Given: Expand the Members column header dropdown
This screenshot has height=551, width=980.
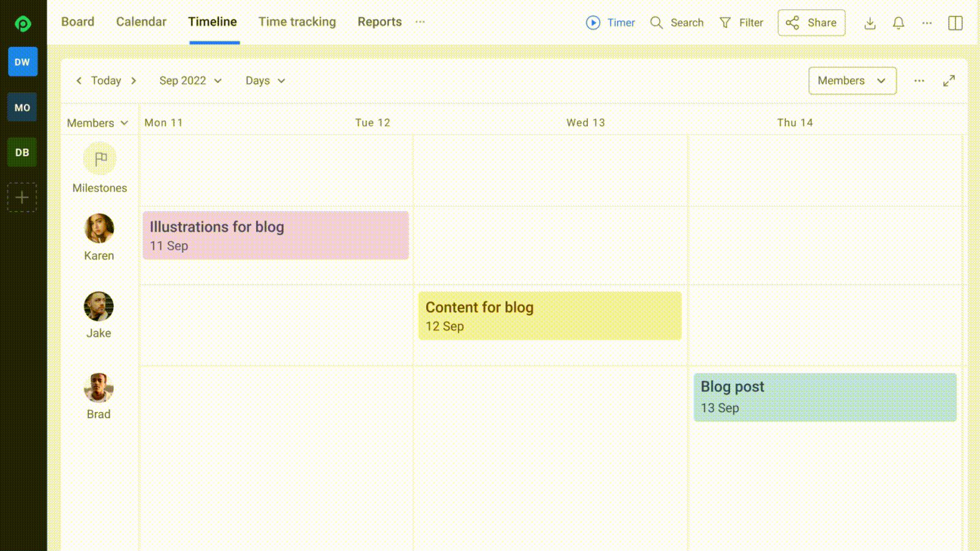Looking at the screenshot, I should [98, 123].
